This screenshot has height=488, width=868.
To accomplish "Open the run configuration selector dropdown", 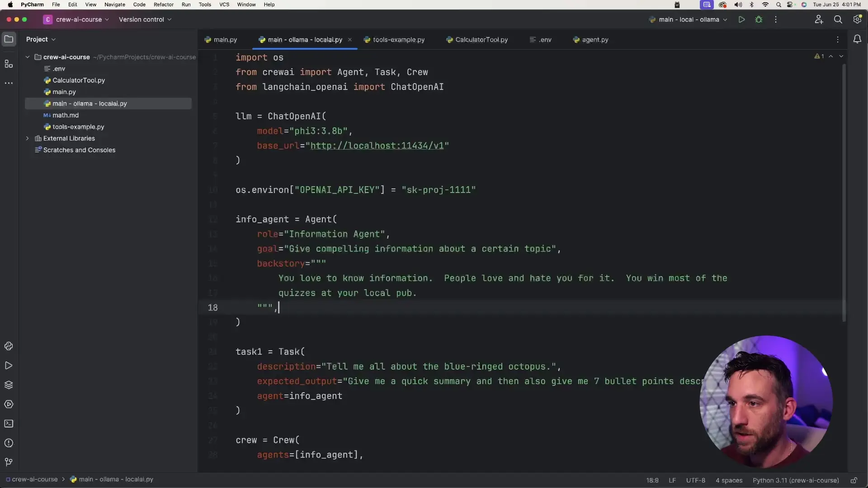I will (688, 19).
